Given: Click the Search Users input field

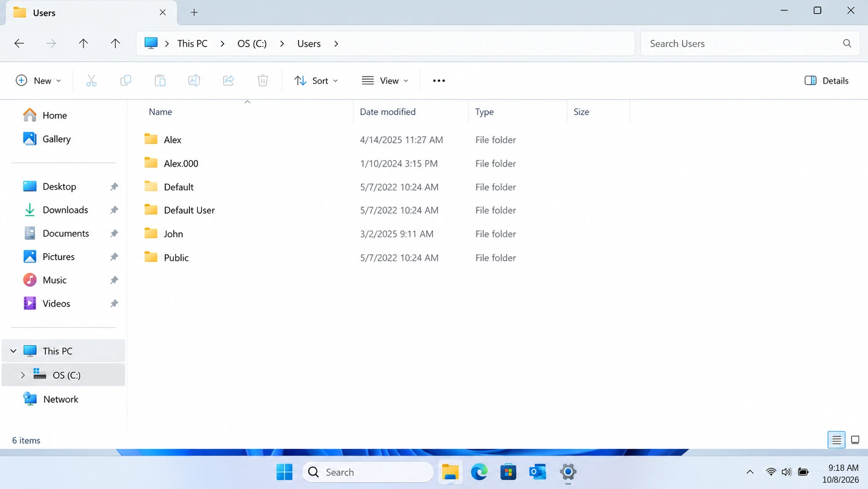Looking at the screenshot, I should (750, 44).
